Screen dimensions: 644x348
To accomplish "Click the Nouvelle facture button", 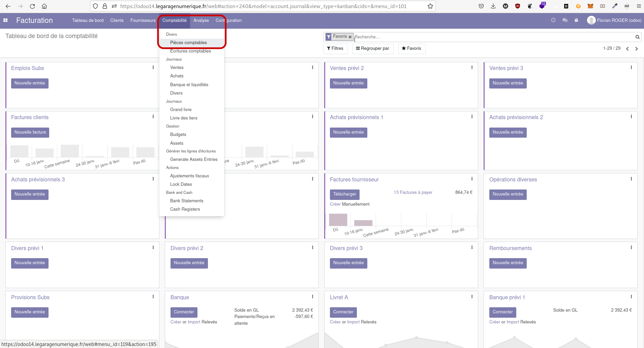I will point(30,132).
